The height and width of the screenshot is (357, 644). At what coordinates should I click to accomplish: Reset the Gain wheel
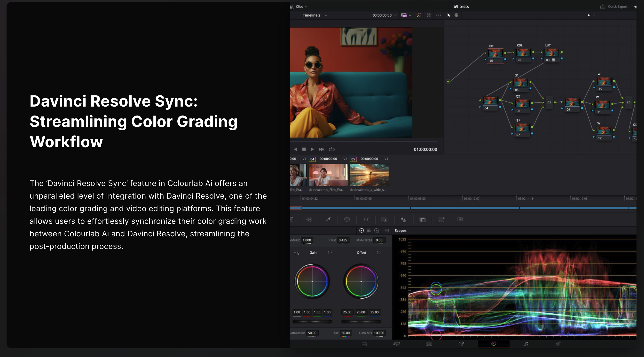(330, 252)
